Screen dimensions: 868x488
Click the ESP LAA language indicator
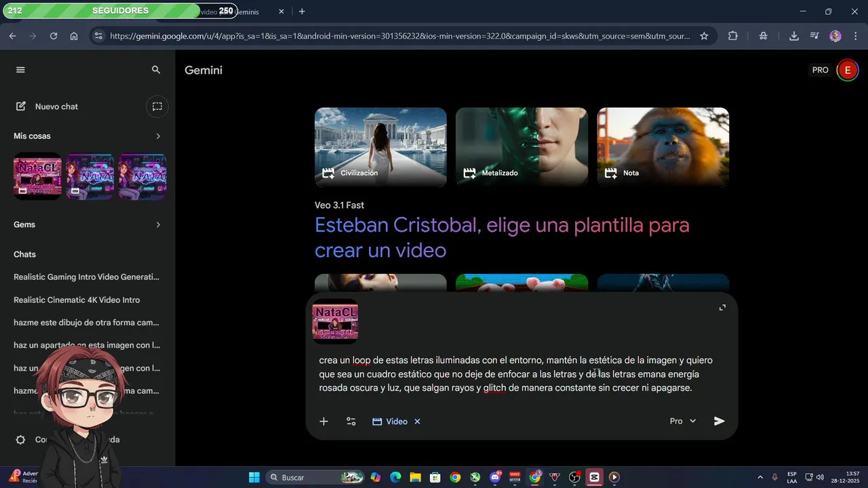792,477
